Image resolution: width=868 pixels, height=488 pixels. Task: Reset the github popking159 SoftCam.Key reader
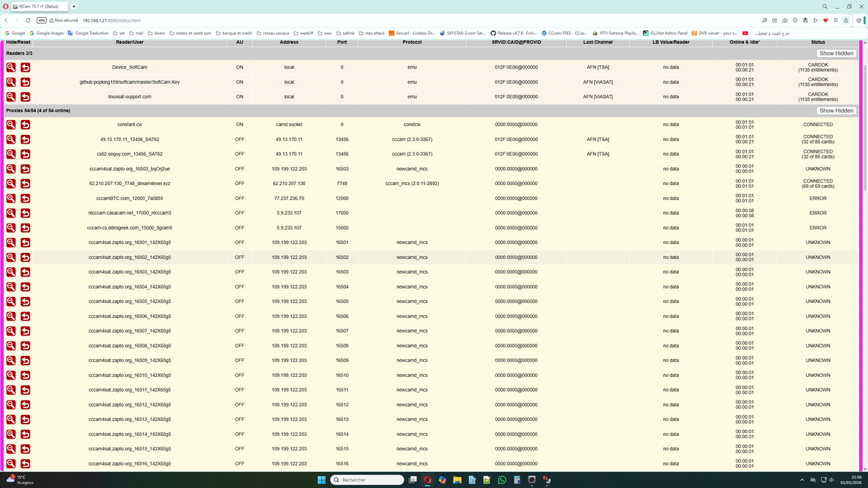[25, 82]
